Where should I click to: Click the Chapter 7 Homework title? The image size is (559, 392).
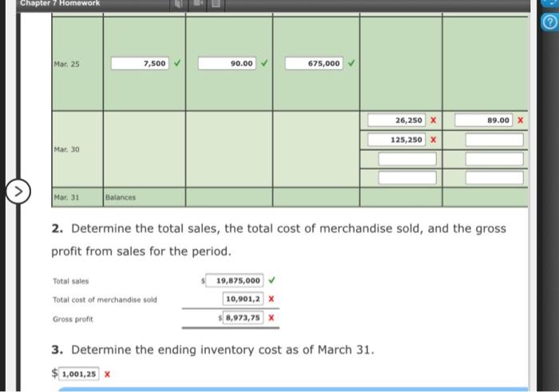coord(60,3)
